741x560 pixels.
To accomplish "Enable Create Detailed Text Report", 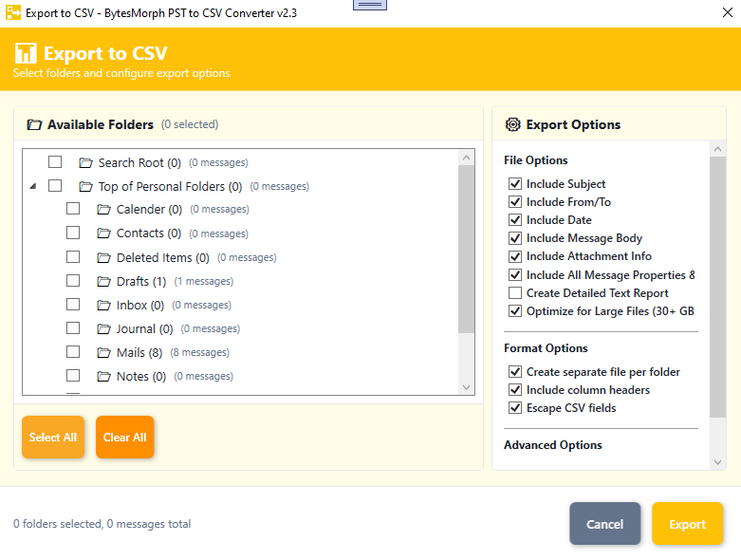I will [515, 293].
